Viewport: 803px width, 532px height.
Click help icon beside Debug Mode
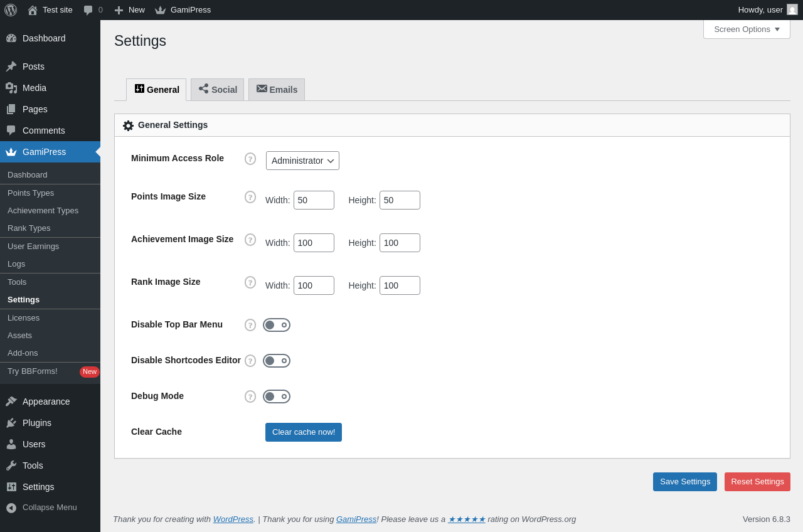click(250, 396)
